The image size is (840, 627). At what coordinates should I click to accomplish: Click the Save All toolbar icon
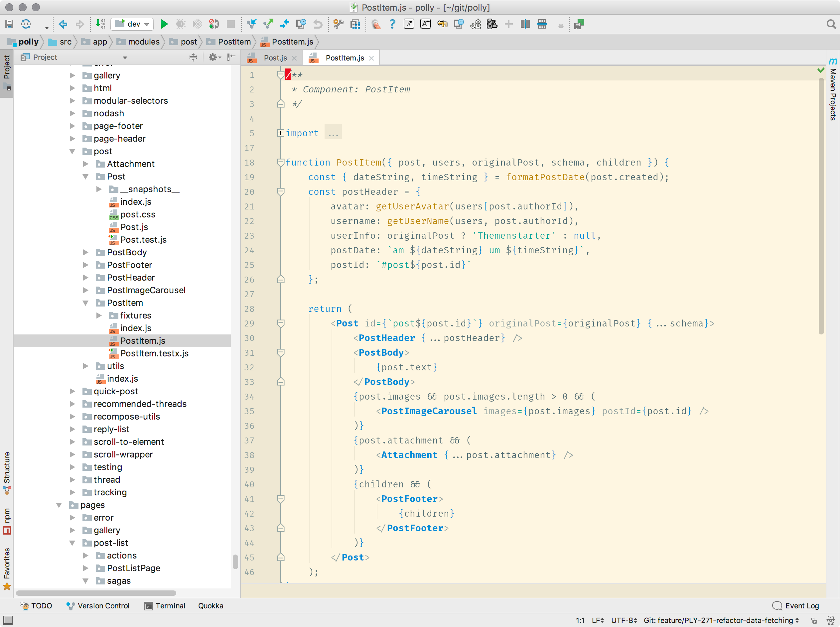pos(10,24)
